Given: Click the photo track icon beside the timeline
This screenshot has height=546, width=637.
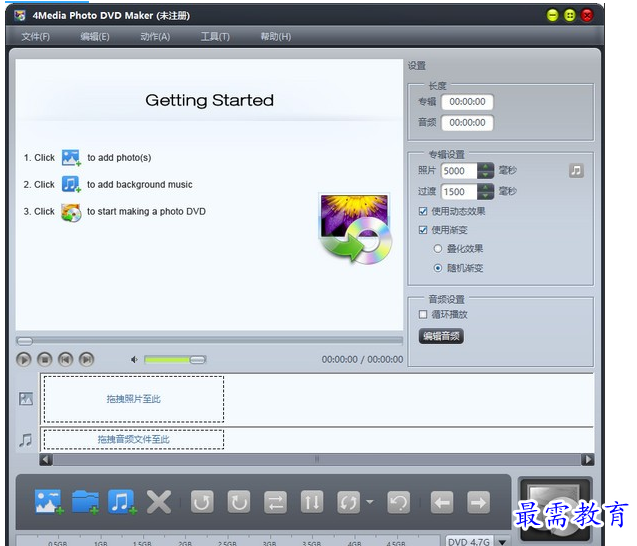Looking at the screenshot, I should (x=26, y=399).
